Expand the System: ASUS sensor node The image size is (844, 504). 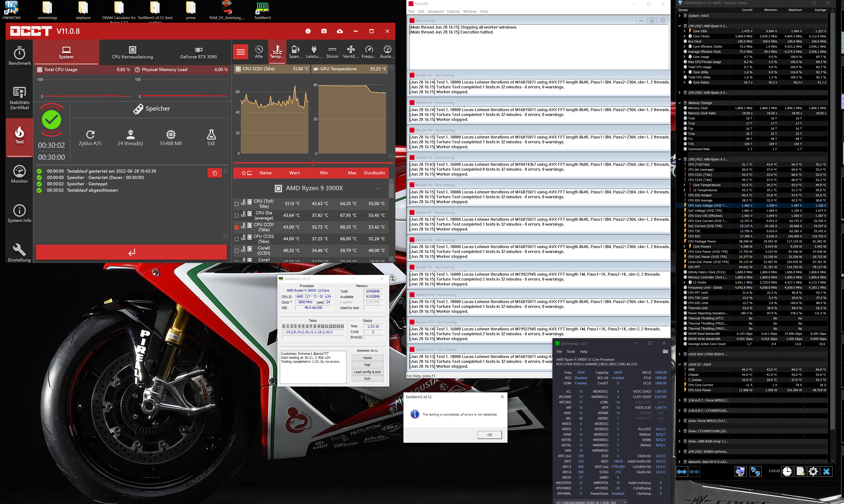(x=679, y=16)
